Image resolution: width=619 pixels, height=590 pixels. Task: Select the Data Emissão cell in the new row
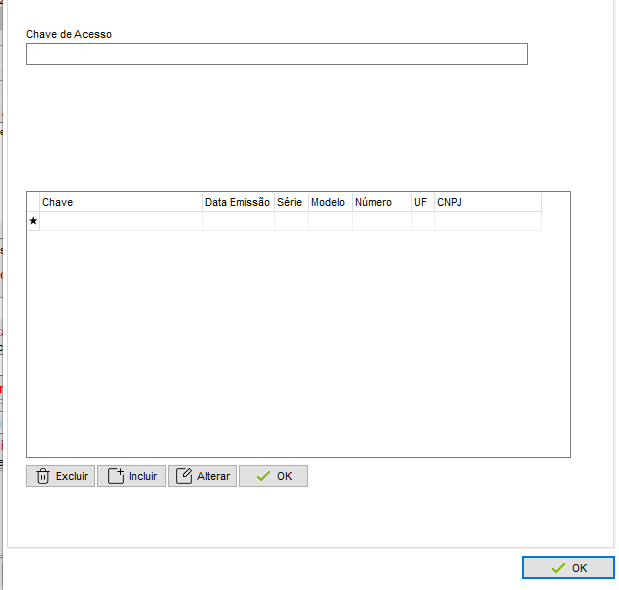pos(238,221)
